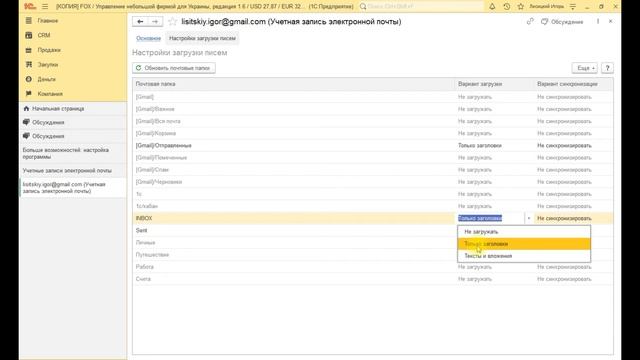Click sync option cell for INBOX
Screen dimensions: 640x360
point(573,218)
